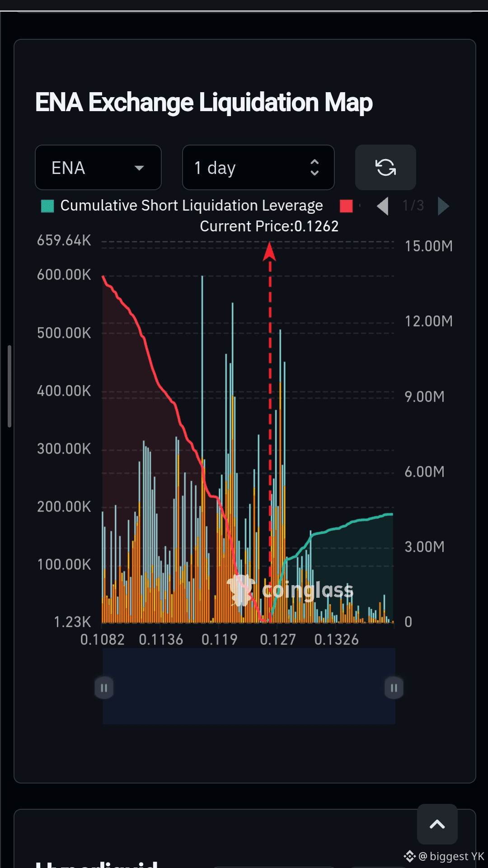Click the page scrollbar on left edge
Viewport: 488px width, 868px height.
point(9,386)
